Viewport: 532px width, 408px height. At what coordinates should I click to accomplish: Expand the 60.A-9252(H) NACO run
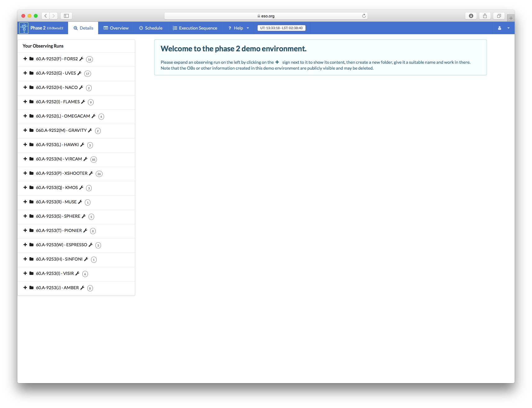point(25,87)
